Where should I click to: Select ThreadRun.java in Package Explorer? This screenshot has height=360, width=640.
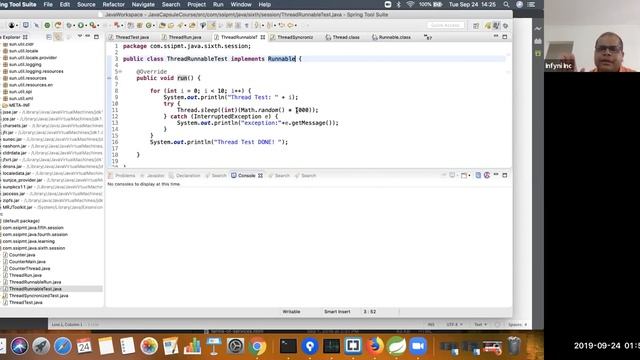point(25,275)
